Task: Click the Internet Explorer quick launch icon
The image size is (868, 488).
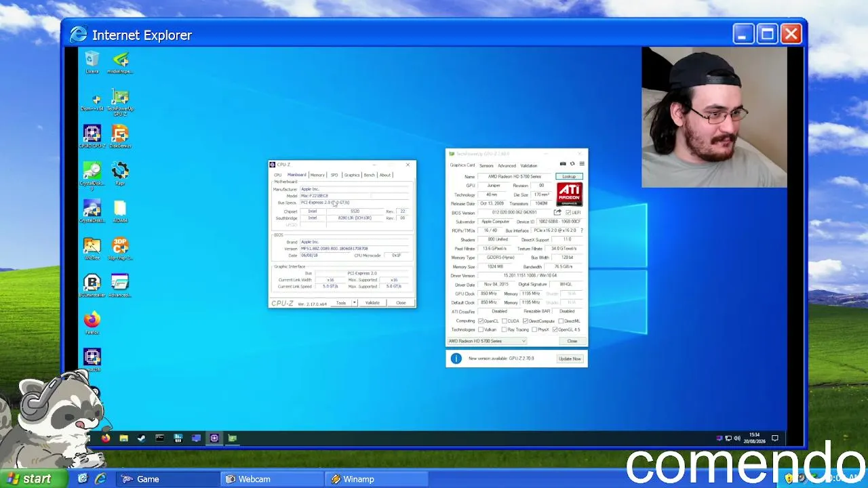Action: (x=100, y=479)
